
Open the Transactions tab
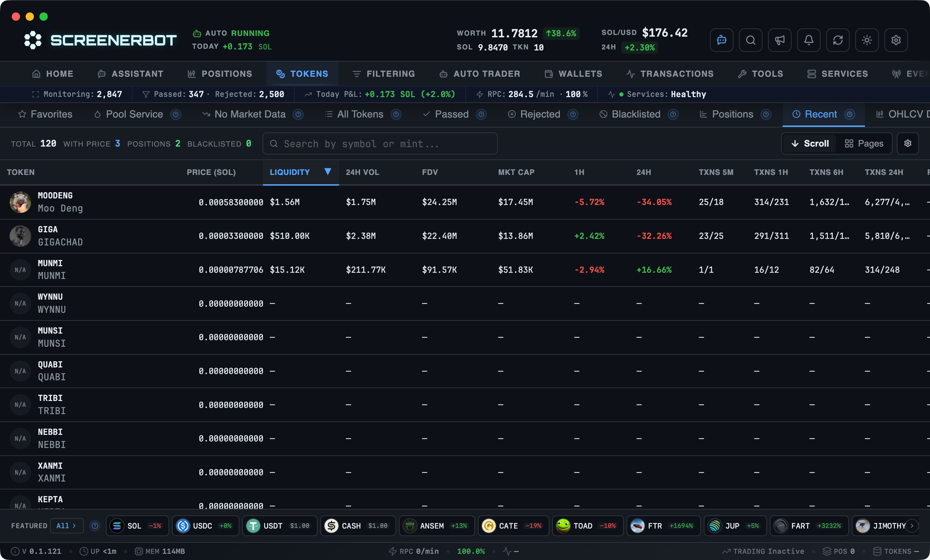[x=670, y=74]
